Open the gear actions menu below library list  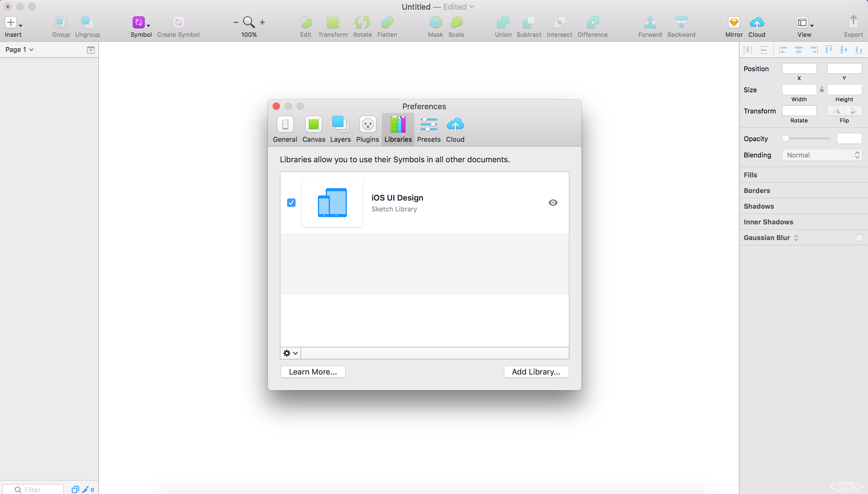click(x=290, y=353)
